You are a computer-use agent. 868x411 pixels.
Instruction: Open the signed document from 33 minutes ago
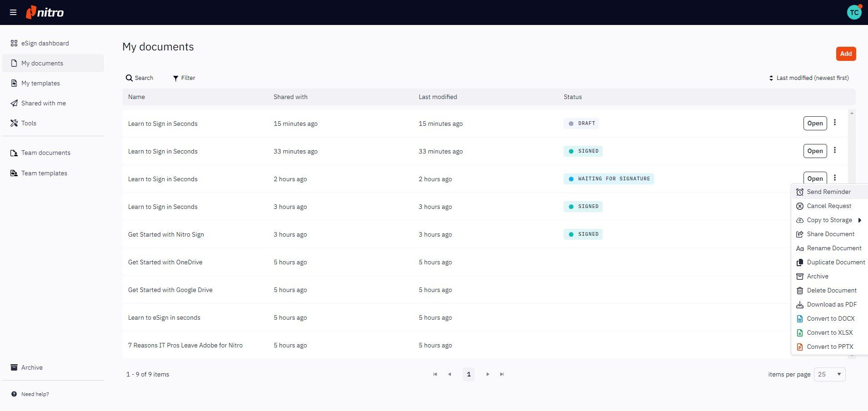click(814, 151)
